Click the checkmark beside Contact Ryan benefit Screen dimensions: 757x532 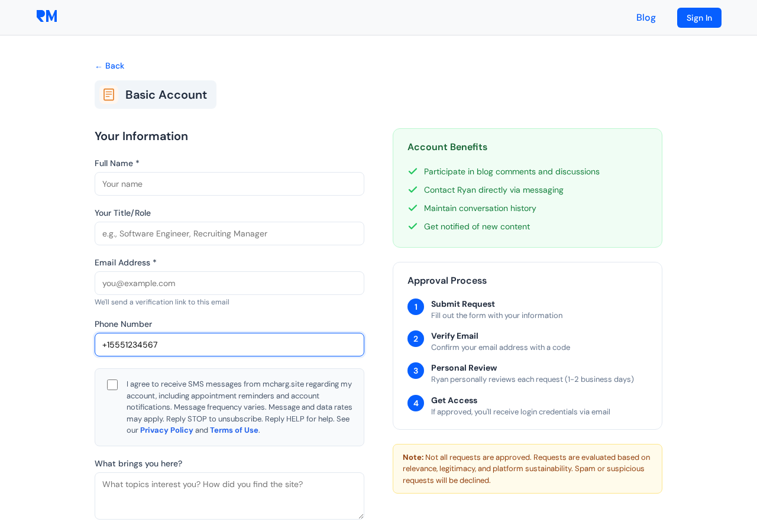tap(413, 190)
